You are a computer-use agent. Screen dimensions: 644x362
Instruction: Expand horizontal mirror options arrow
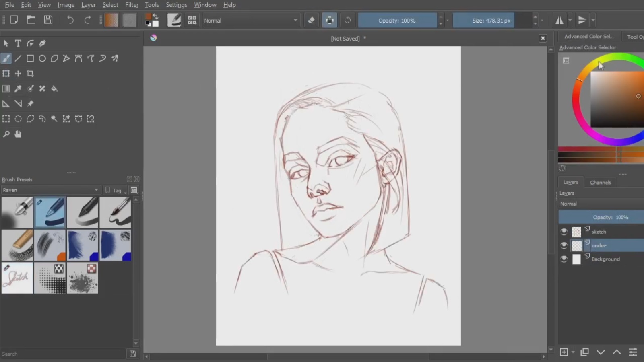[570, 20]
